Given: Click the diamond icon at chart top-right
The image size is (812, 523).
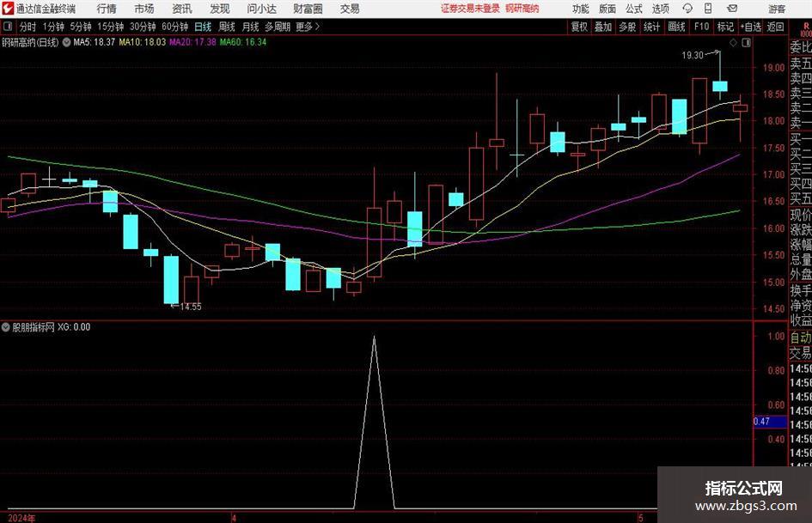Looking at the screenshot, I should [x=733, y=43].
